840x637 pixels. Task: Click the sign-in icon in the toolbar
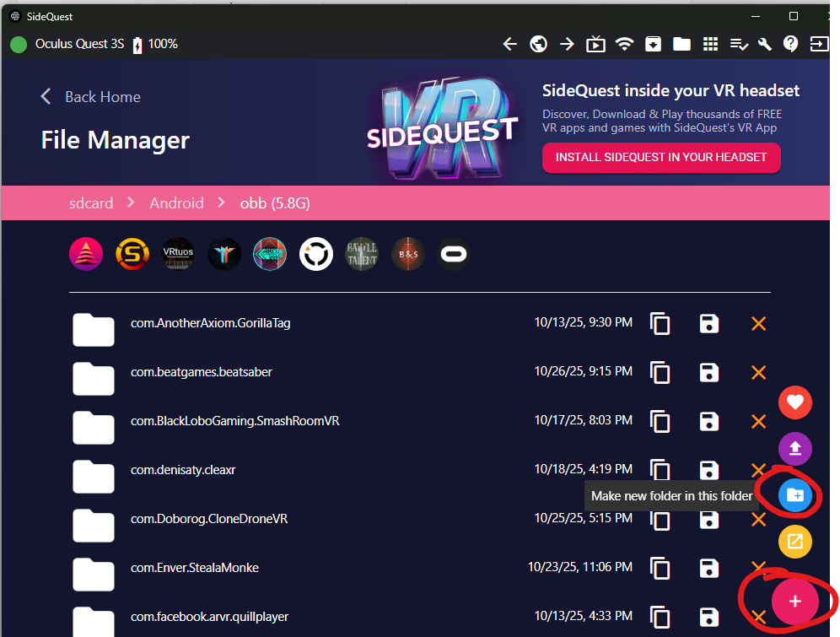819,44
